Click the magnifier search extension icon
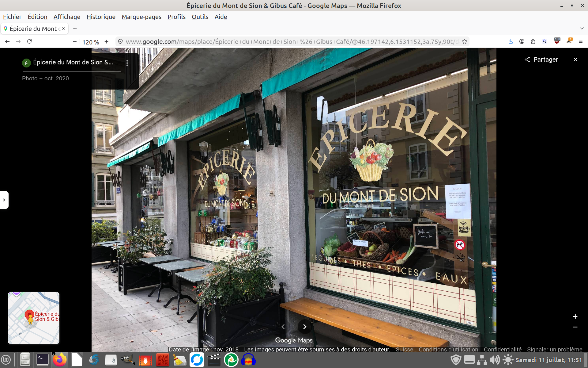588x368 pixels. pyautogui.click(x=545, y=41)
